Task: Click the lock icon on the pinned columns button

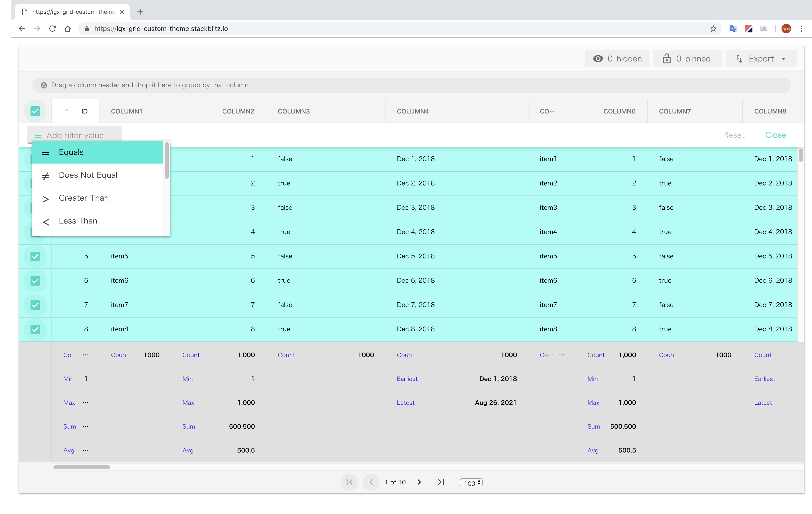Action: click(667, 58)
